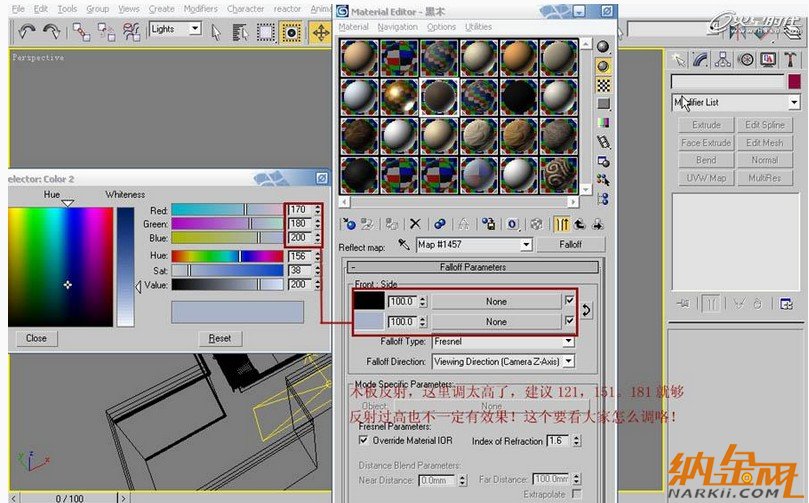This screenshot has height=503, width=809.
Task: Toggle the checkered Background icon for samples
Action: pyautogui.click(x=603, y=85)
